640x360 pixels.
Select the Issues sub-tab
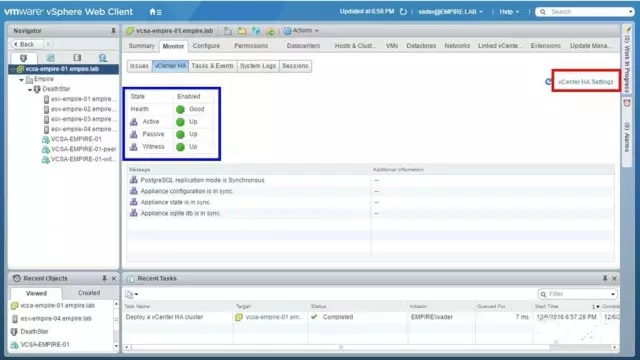tap(139, 66)
